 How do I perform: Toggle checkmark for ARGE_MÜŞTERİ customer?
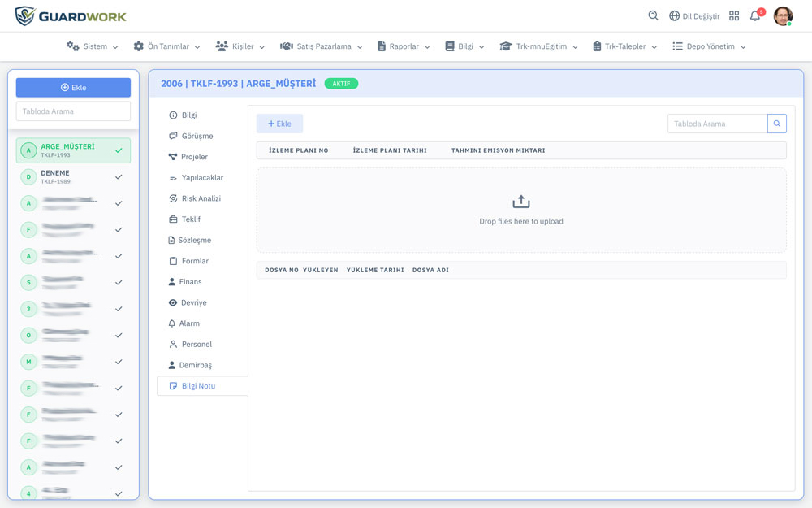point(119,150)
